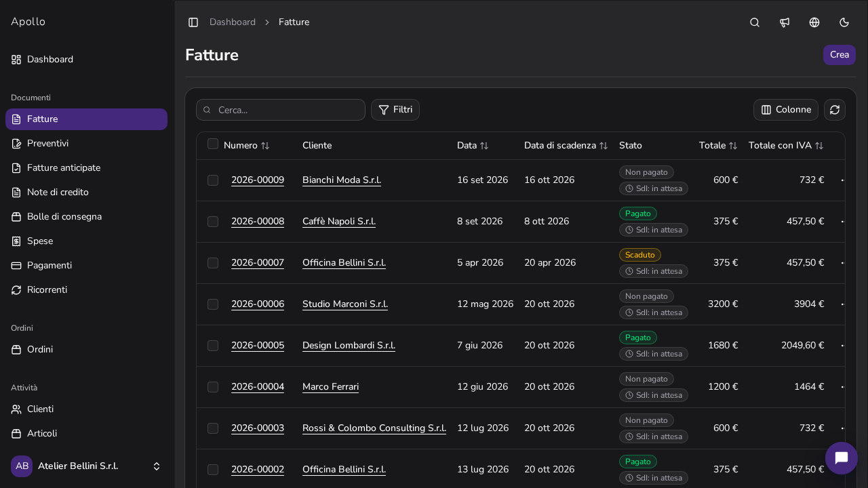Viewport: 868px width, 488px height.
Task: Open the search icon in top bar
Action: [755, 22]
